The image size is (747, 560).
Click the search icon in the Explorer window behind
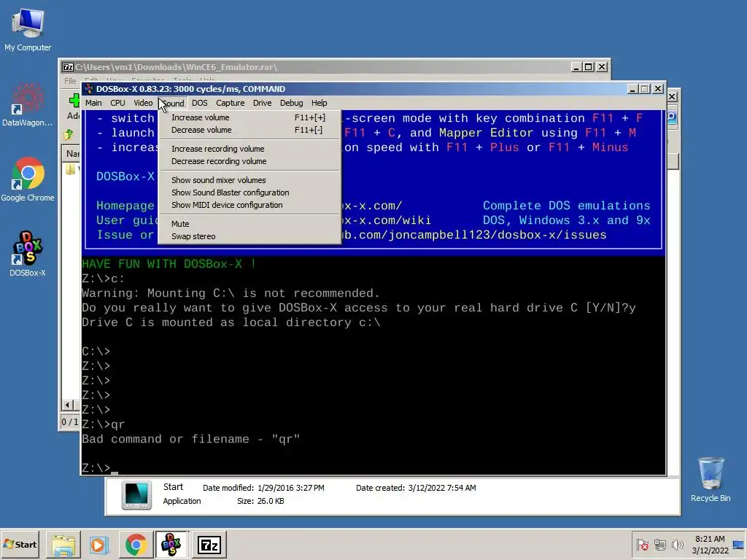coord(671,117)
